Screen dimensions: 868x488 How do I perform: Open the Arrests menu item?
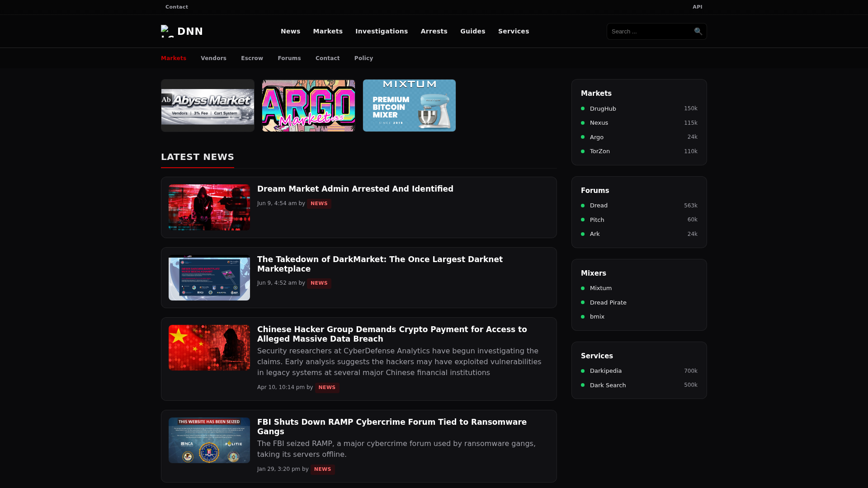click(434, 31)
